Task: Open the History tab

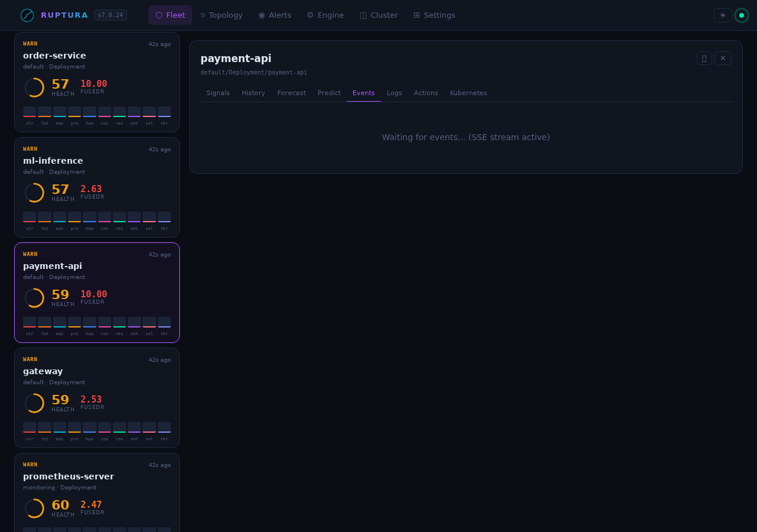Action: pyautogui.click(x=254, y=93)
